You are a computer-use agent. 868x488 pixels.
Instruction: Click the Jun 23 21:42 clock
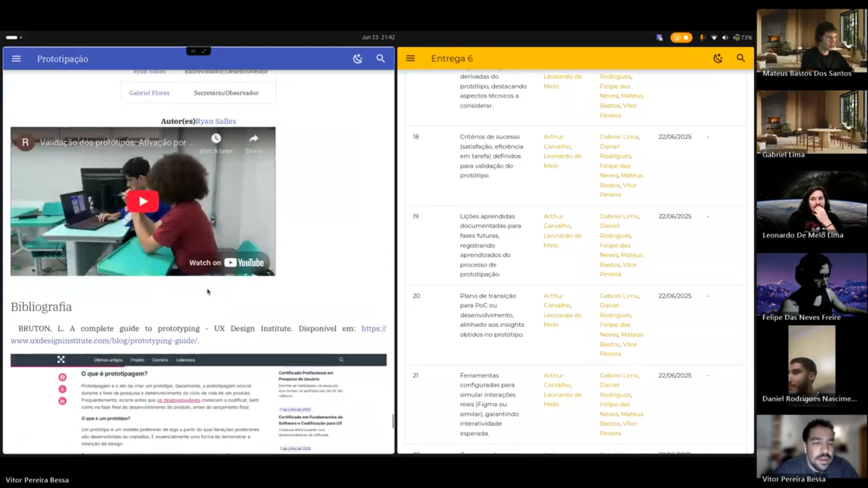click(378, 38)
